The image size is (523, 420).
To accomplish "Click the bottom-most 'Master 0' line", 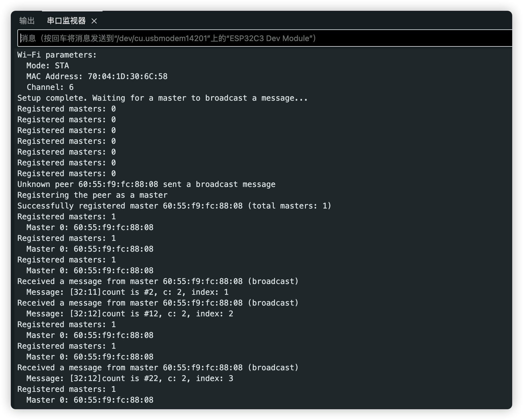I will click(90, 400).
